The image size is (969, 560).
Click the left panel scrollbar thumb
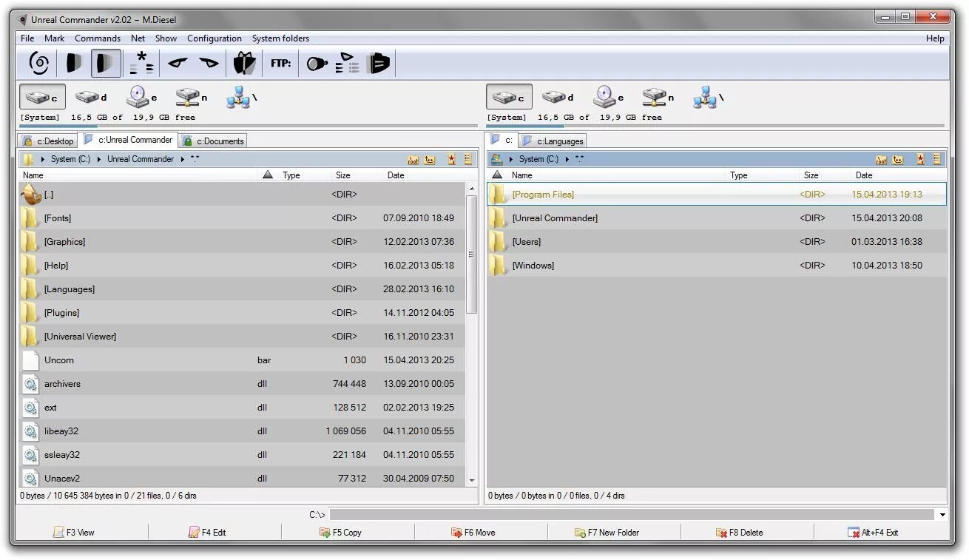tap(472, 253)
